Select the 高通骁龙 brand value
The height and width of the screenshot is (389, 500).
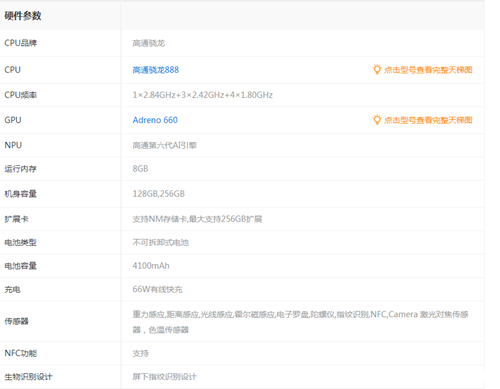[x=149, y=43]
